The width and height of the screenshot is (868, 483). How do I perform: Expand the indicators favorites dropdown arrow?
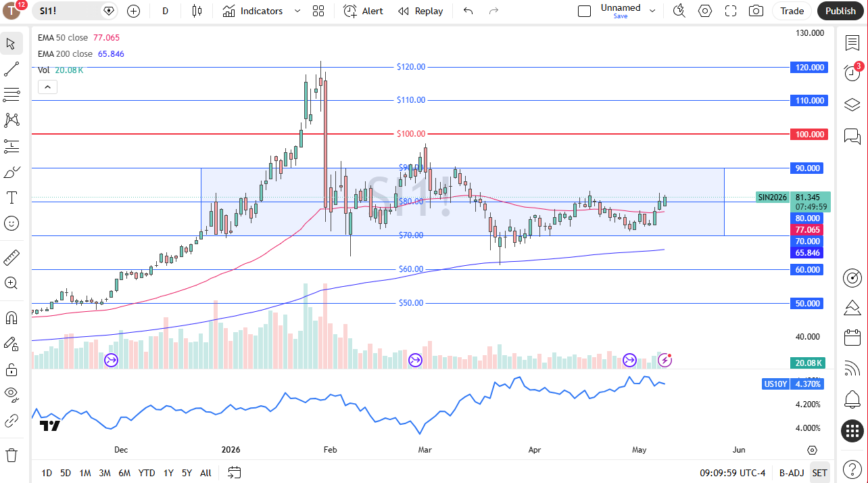[297, 11]
